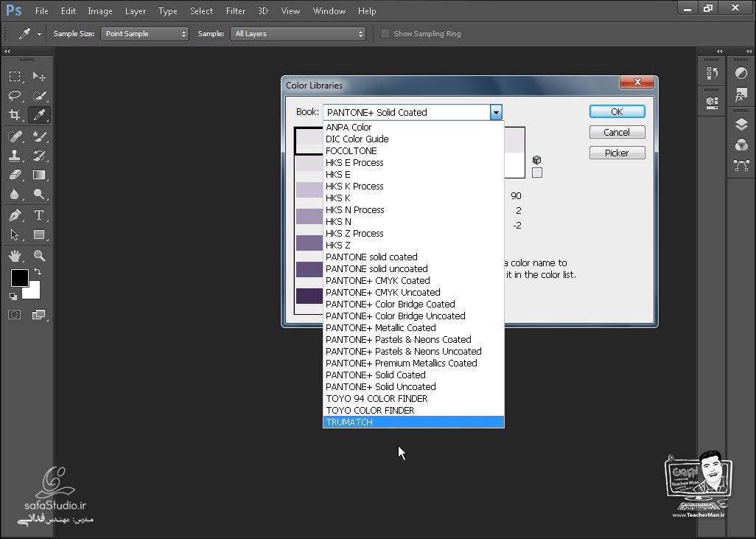This screenshot has height=539, width=756.
Task: Reset default foreground and background colors
Action: [x=13, y=296]
